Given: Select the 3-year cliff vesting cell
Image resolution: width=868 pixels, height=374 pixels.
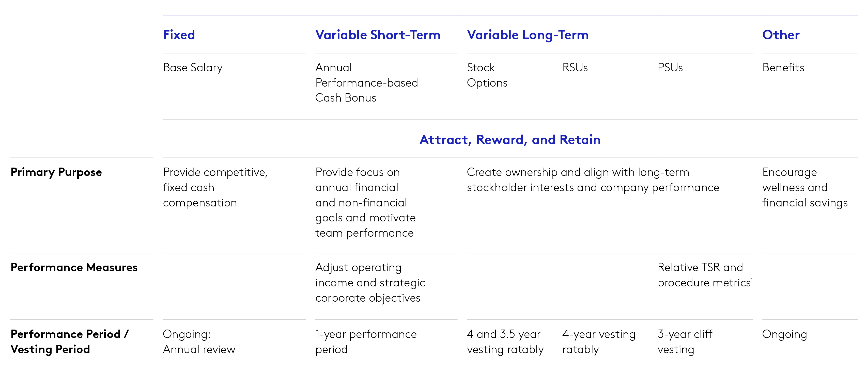Looking at the screenshot, I should 685,342.
